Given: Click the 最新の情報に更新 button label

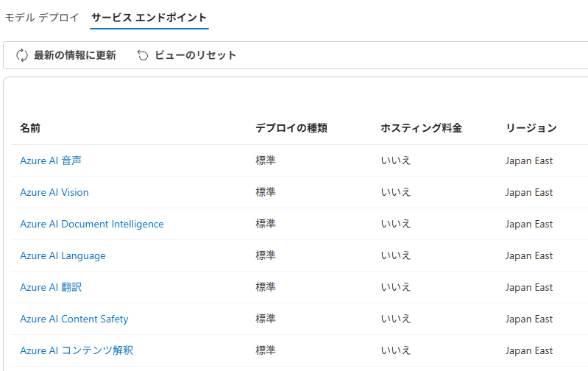Looking at the screenshot, I should (75, 55).
